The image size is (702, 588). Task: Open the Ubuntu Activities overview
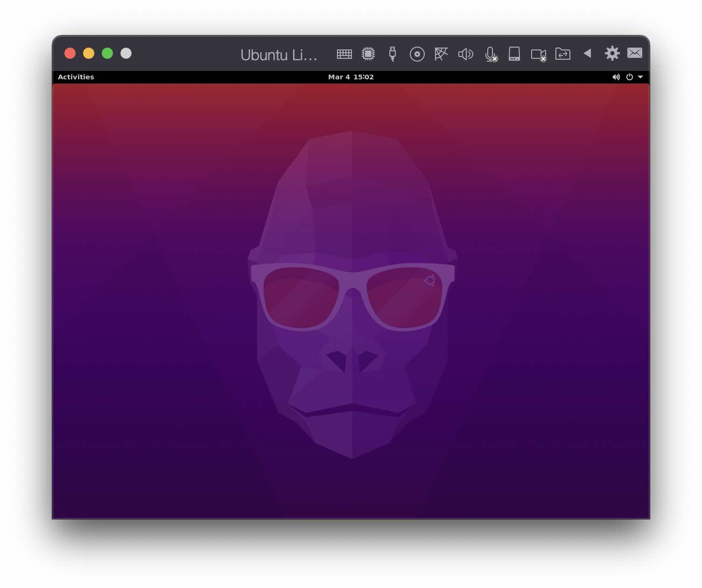tap(76, 77)
